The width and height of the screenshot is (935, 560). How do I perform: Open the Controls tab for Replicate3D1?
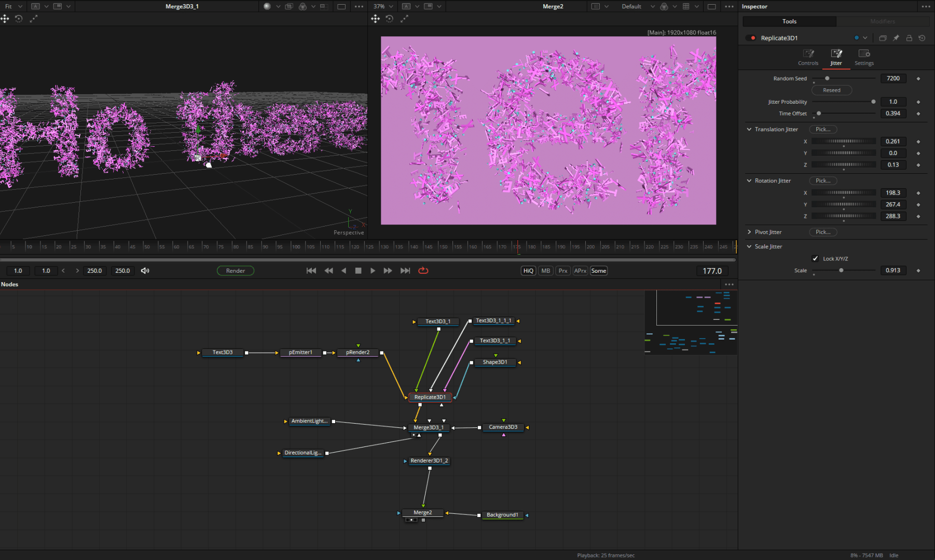(x=808, y=57)
